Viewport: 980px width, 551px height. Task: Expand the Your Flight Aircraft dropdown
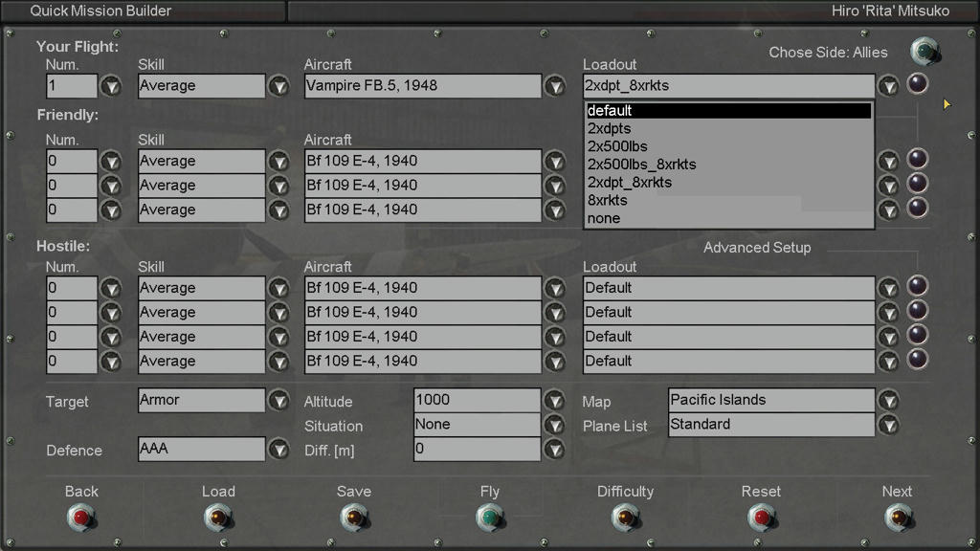tap(555, 86)
